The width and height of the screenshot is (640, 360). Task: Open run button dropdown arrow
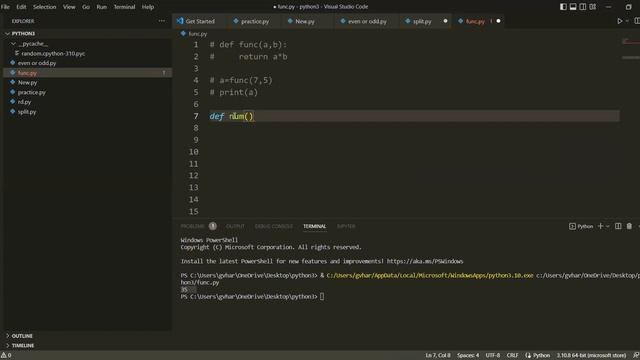[x=627, y=21]
